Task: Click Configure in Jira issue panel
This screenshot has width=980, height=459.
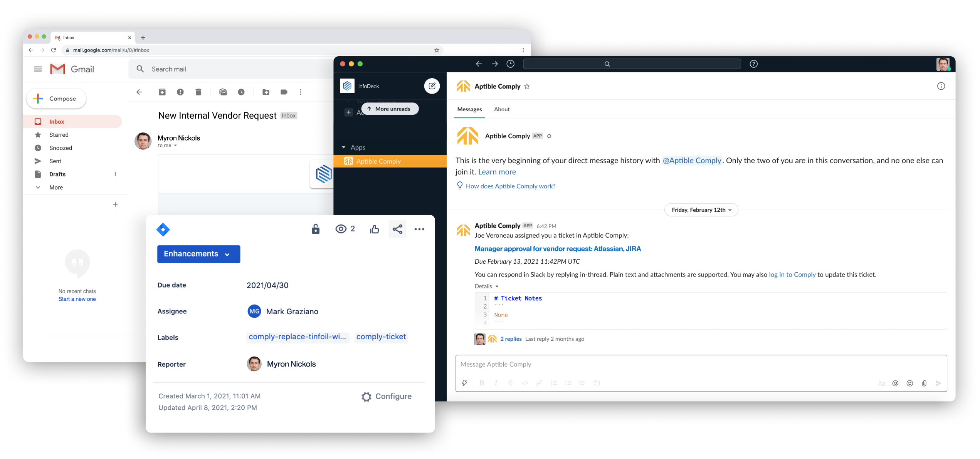Action: pos(387,397)
